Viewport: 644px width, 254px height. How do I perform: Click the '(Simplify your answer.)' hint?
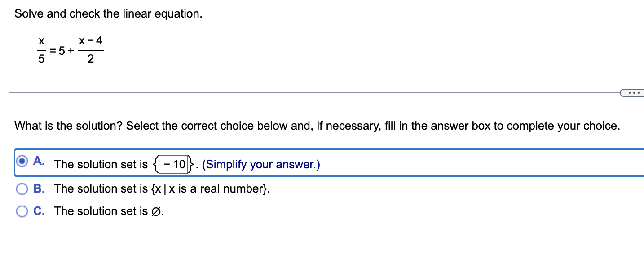[261, 165]
